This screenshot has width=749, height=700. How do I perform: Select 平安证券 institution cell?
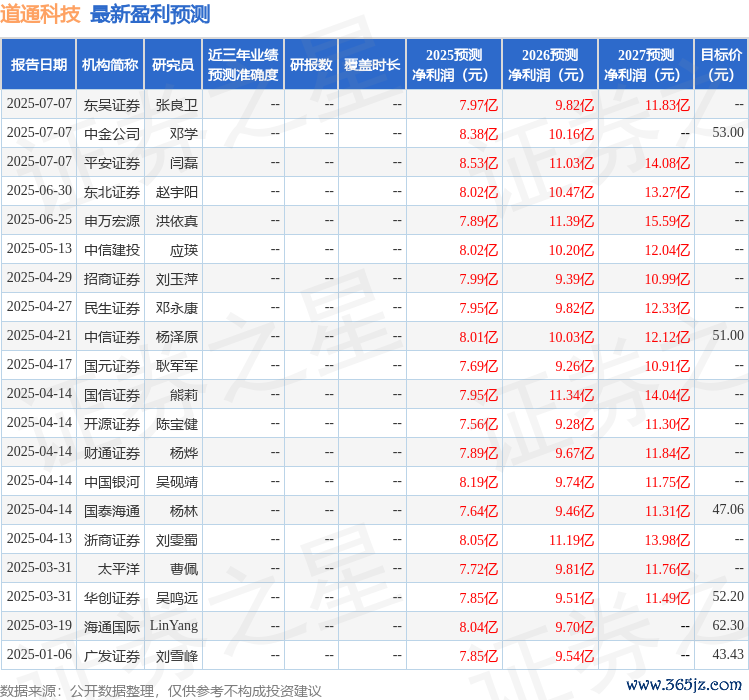point(112,163)
